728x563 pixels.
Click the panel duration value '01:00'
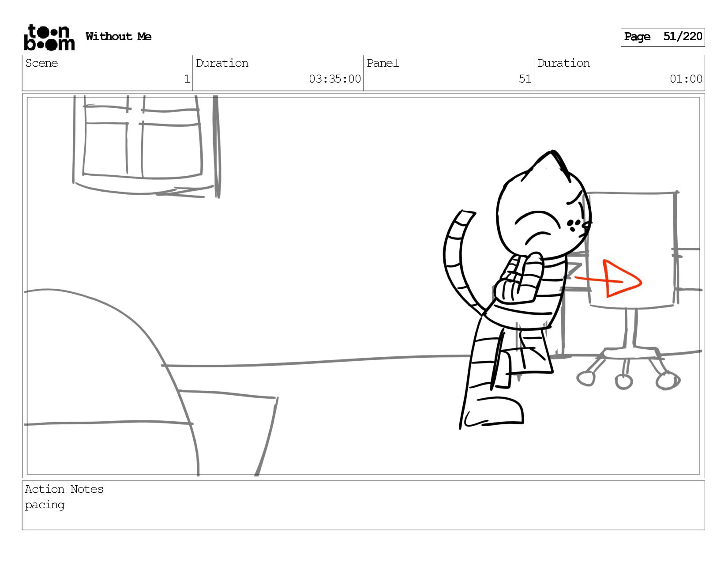pos(686,79)
